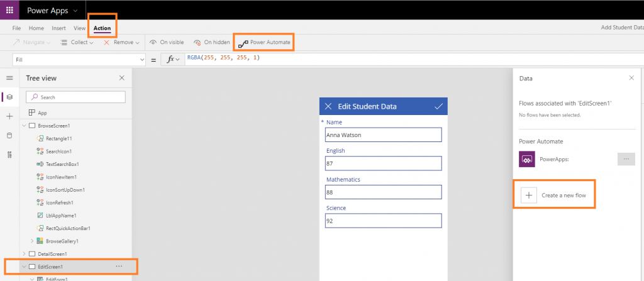Click into the RGBA formula bar
Screen dimensions: 644x281
pyautogui.click(x=415, y=59)
